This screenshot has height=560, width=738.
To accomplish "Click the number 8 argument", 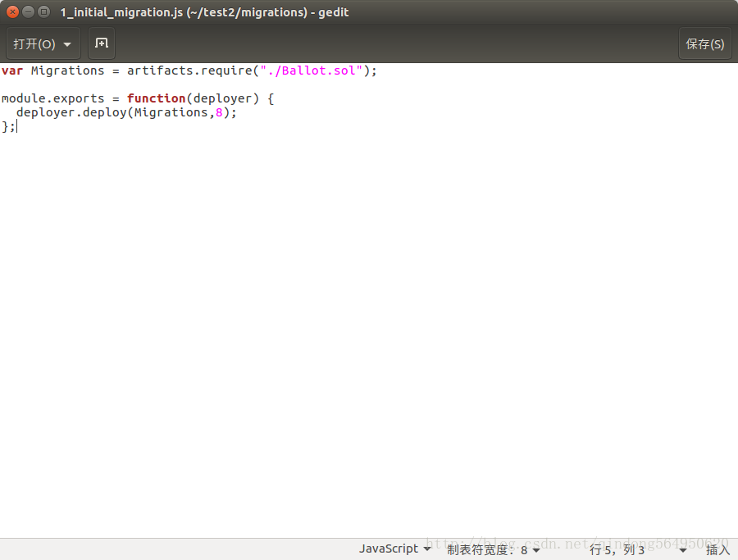I will pos(219,112).
